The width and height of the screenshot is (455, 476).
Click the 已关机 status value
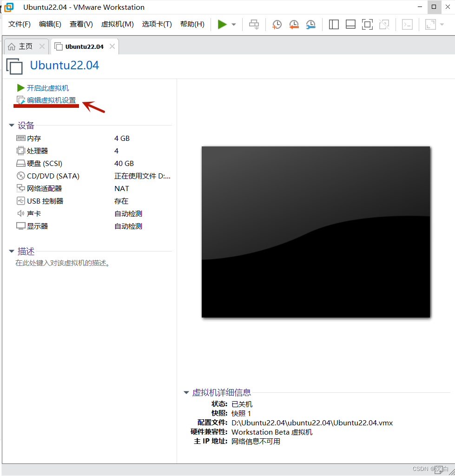pos(242,404)
